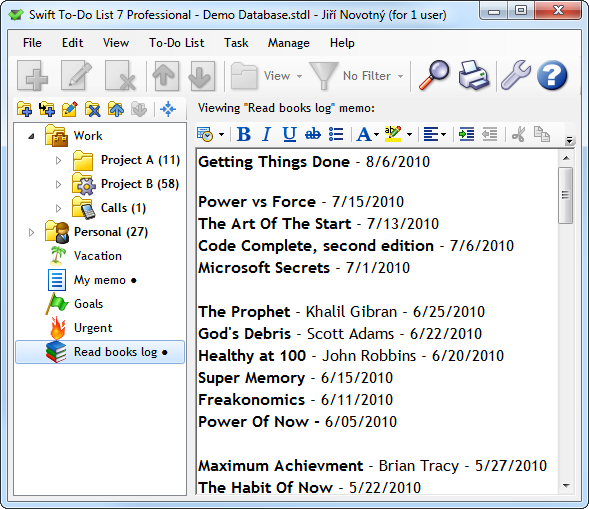Open font color dropdown arrow
The height and width of the screenshot is (509, 589).
pos(376,134)
